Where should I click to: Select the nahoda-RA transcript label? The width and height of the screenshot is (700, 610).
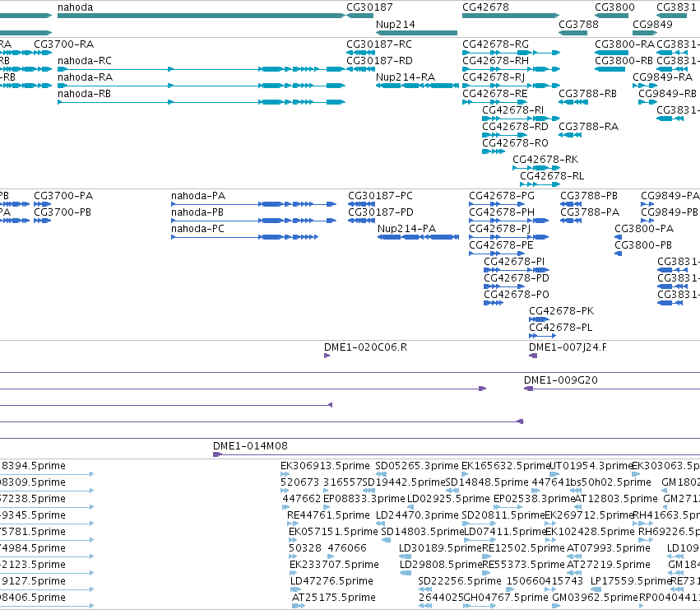pyautogui.click(x=85, y=77)
